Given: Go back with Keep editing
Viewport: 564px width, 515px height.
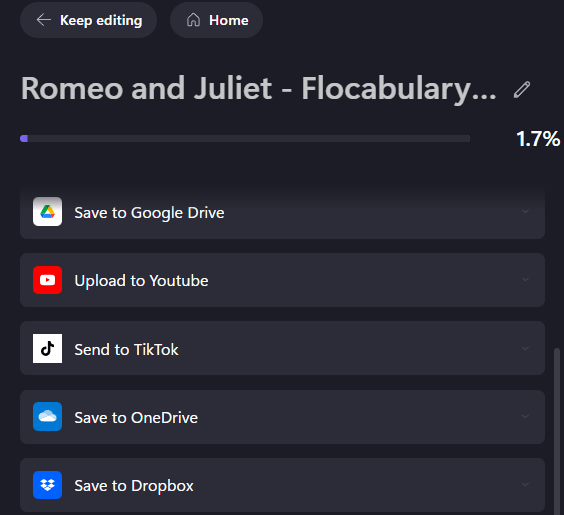Looking at the screenshot, I should coord(88,20).
